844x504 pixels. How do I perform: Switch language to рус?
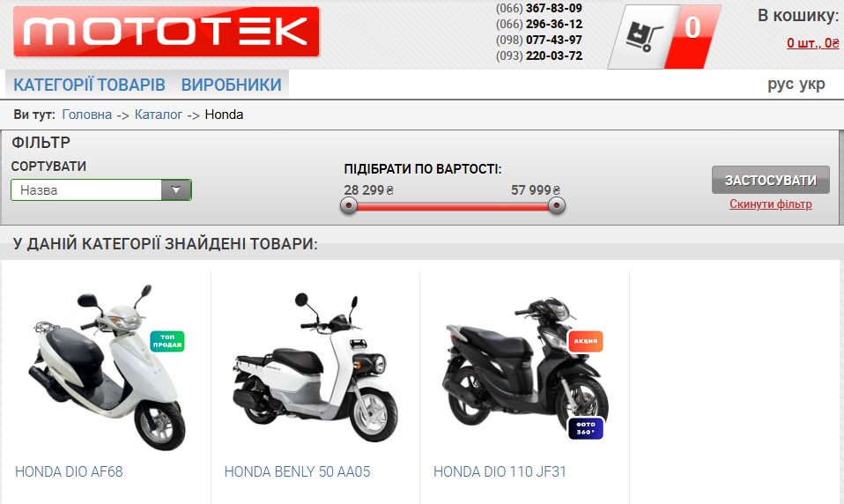pyautogui.click(x=781, y=85)
